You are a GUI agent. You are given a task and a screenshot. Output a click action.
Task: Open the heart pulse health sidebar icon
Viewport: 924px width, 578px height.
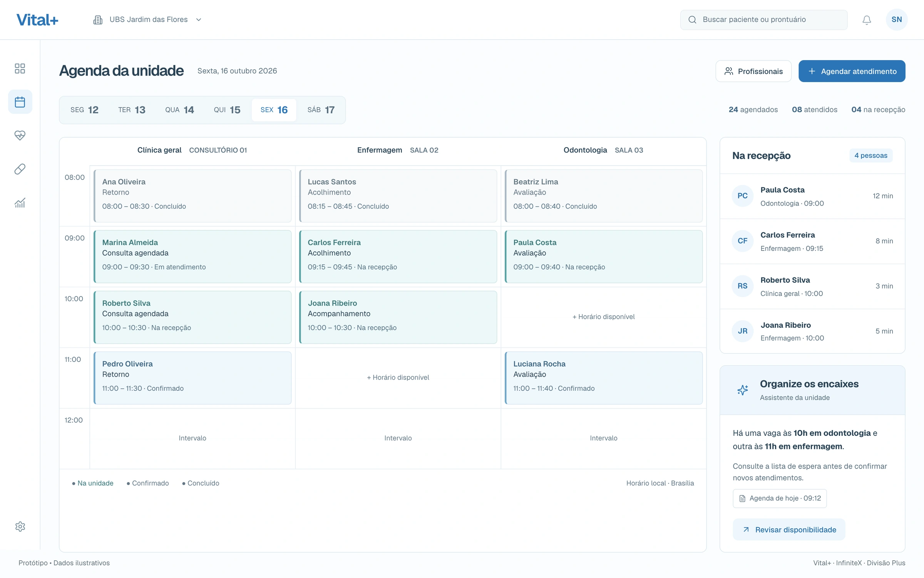(x=20, y=135)
